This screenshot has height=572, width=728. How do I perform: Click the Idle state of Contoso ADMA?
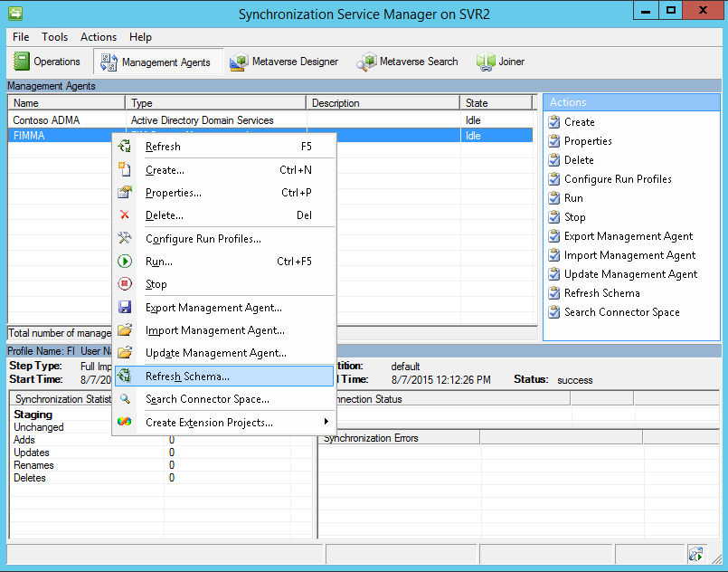pyautogui.click(x=473, y=119)
